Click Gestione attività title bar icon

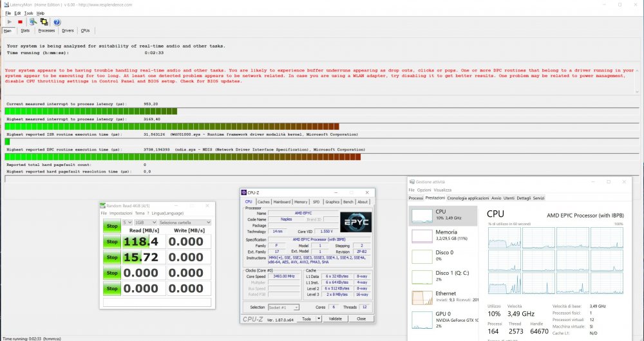coord(412,182)
